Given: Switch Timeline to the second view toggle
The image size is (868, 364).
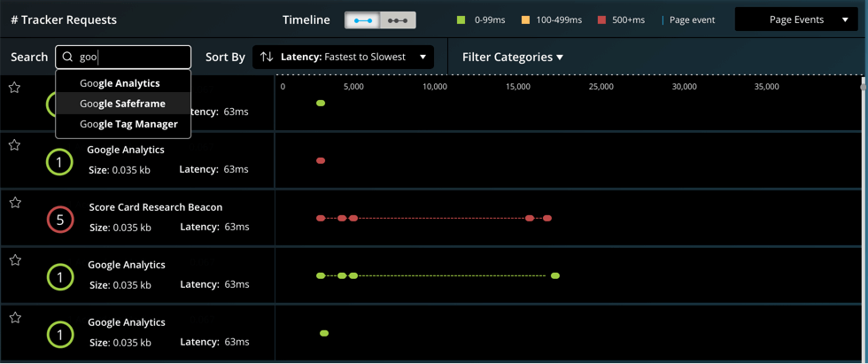Looking at the screenshot, I should click(398, 20).
